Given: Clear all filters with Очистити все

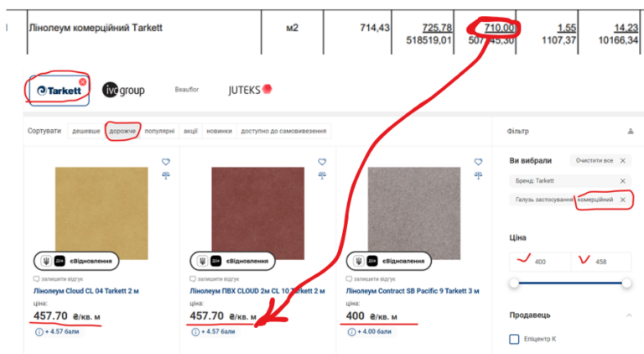Looking at the screenshot, I should [x=600, y=160].
